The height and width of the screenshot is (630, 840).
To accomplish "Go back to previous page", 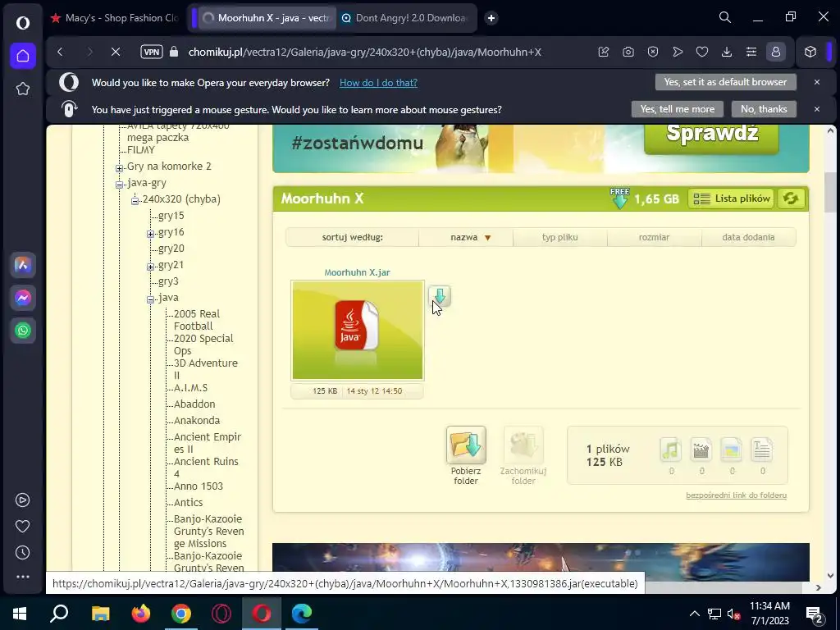I will (x=60, y=52).
